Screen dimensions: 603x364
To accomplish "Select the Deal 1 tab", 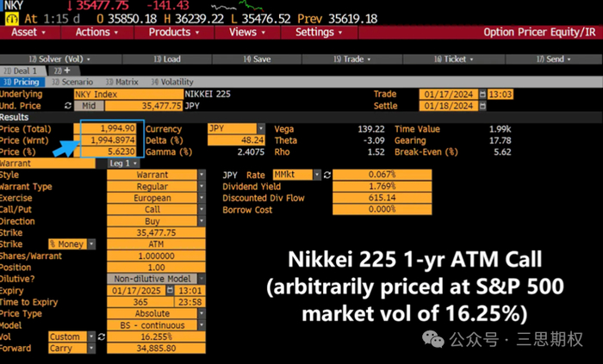I will (x=22, y=71).
